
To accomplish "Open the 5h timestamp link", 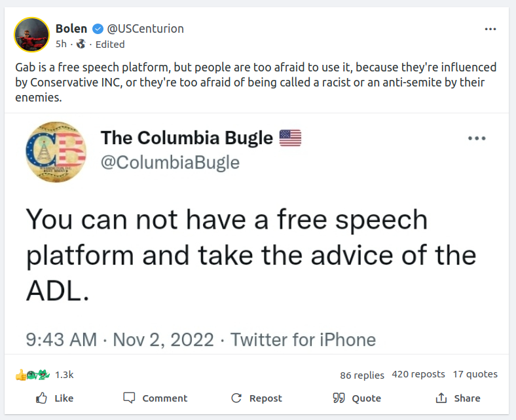I will pyautogui.click(x=61, y=45).
